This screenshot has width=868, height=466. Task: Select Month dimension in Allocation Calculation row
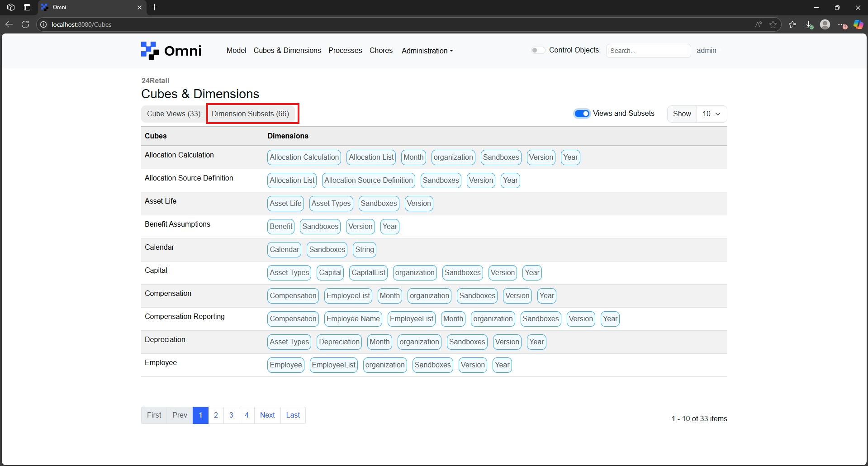click(x=413, y=157)
